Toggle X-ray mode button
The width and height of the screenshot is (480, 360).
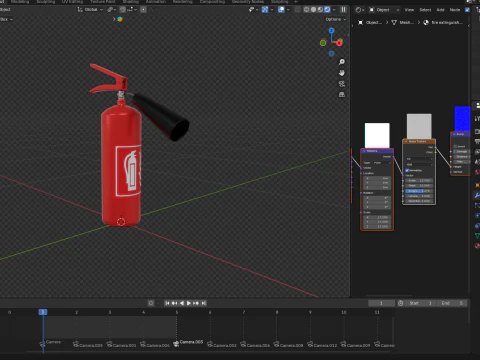tap(297, 10)
